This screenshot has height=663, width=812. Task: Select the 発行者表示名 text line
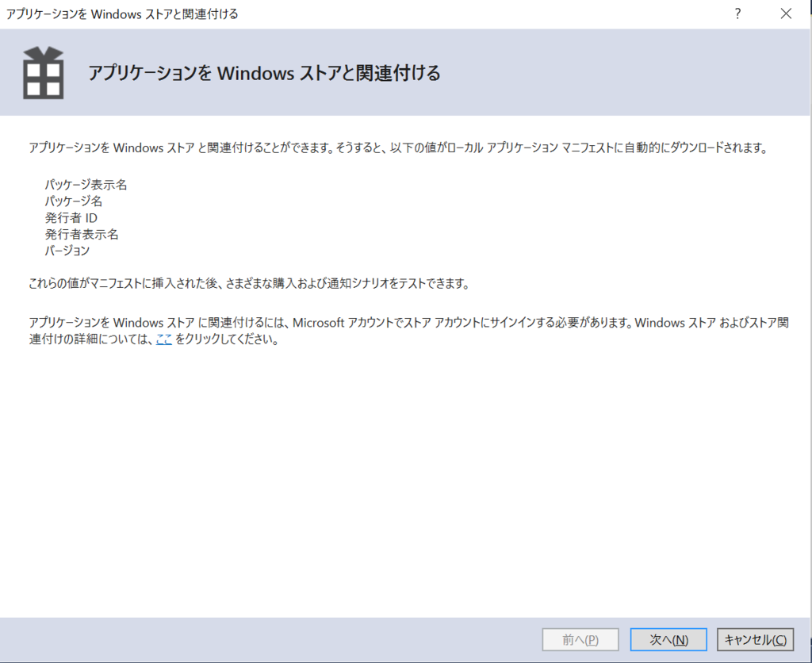[82, 234]
